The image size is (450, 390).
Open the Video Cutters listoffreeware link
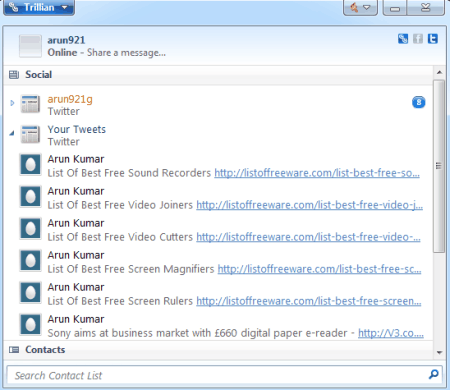[x=308, y=237]
